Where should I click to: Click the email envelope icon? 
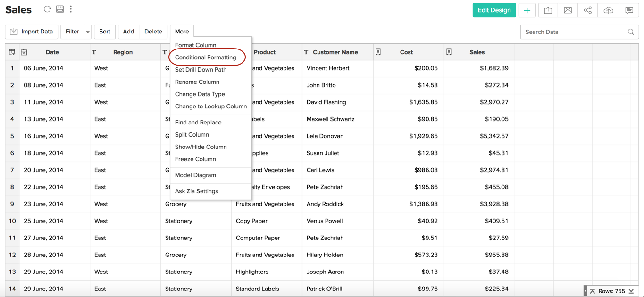point(568,10)
